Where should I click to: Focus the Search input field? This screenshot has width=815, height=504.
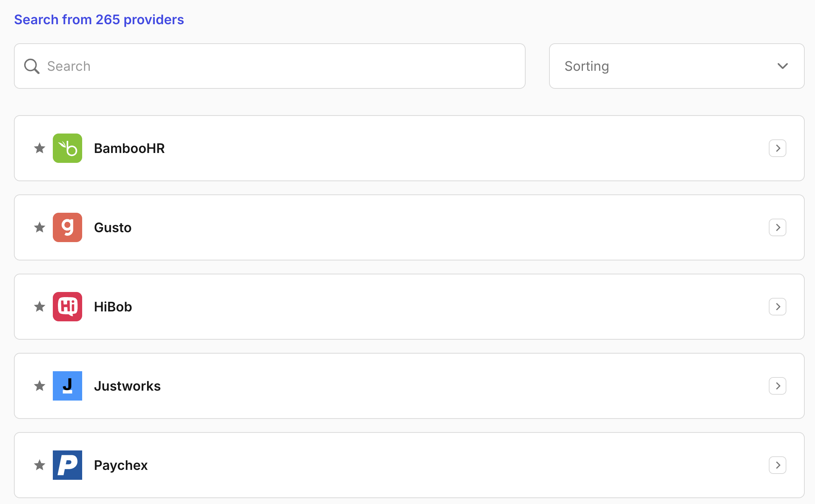pyautogui.click(x=270, y=66)
